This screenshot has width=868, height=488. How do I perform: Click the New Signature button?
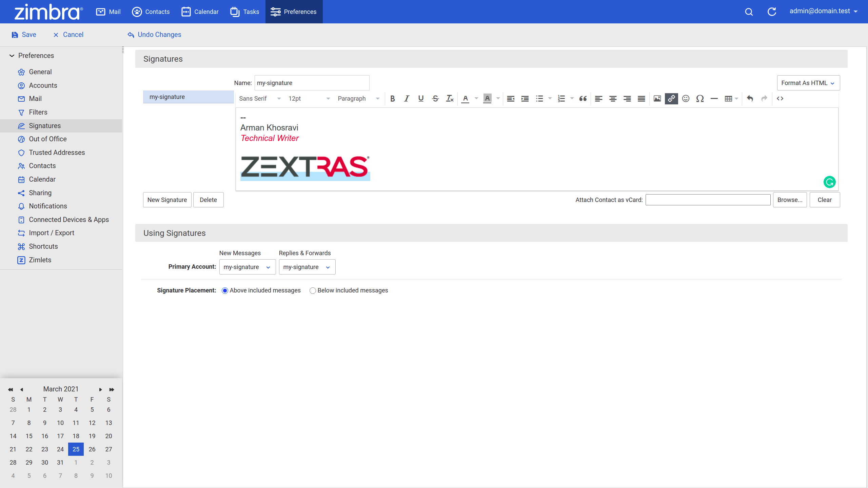tap(167, 200)
